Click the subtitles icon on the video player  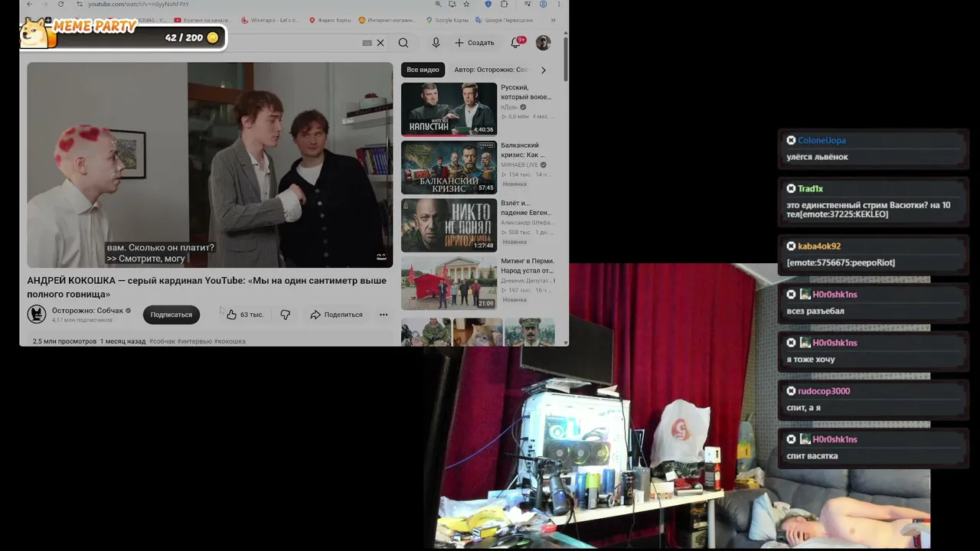pyautogui.click(x=381, y=257)
